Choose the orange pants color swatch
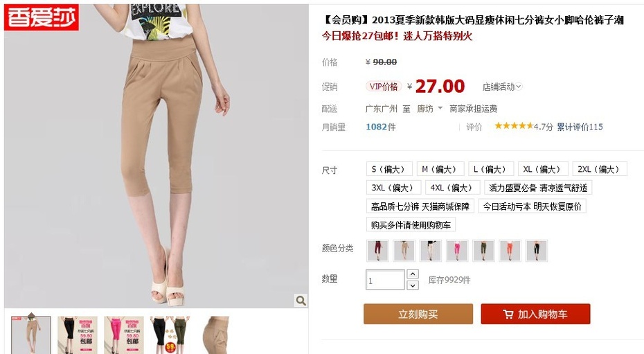The width and height of the screenshot is (644, 354). coord(510,251)
